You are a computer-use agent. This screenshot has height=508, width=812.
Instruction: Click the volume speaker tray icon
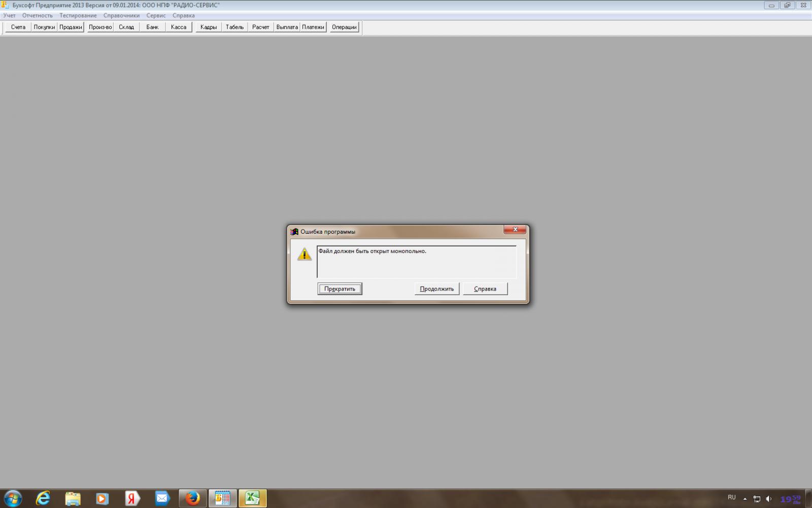click(x=768, y=499)
